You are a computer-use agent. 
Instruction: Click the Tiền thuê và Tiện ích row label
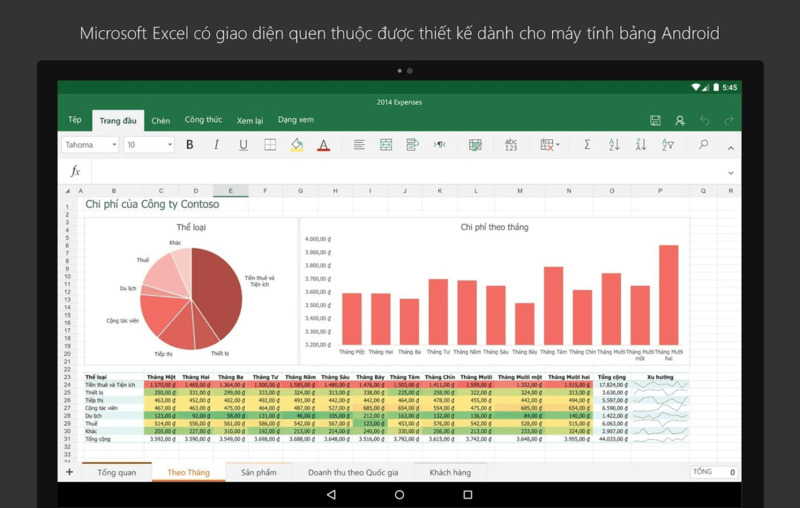point(110,385)
